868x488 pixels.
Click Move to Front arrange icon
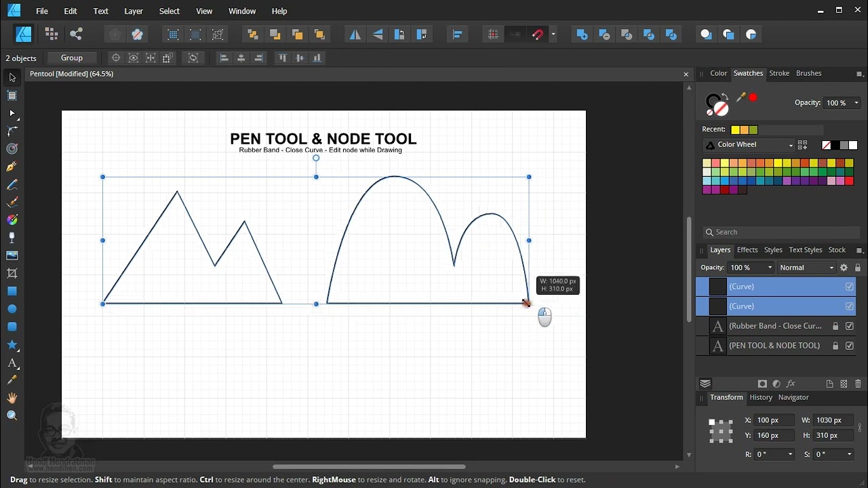pyautogui.click(x=319, y=35)
